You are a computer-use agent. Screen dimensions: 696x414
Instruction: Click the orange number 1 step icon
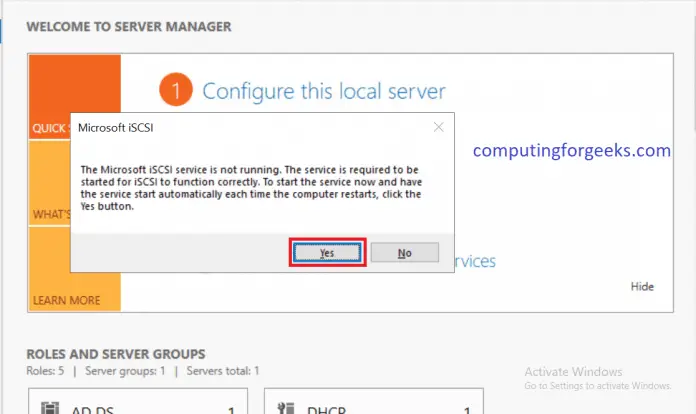pos(176,92)
